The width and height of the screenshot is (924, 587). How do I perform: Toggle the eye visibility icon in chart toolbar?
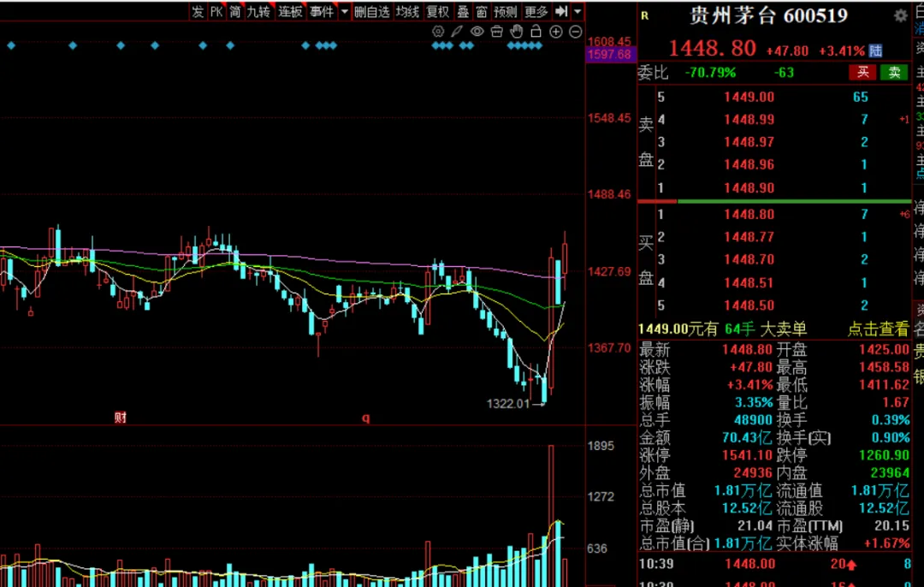477,32
